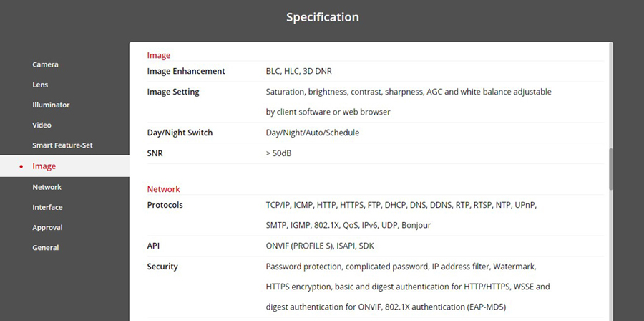Select Illuminator in the sidebar
This screenshot has width=644, height=321.
51,105
